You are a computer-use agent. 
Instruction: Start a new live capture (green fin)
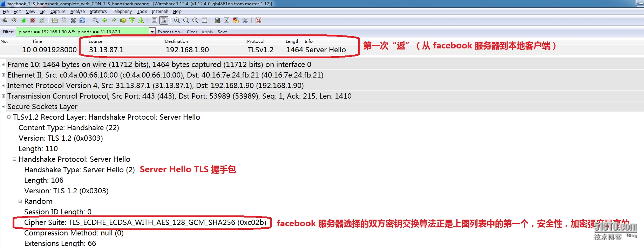tap(23, 20)
